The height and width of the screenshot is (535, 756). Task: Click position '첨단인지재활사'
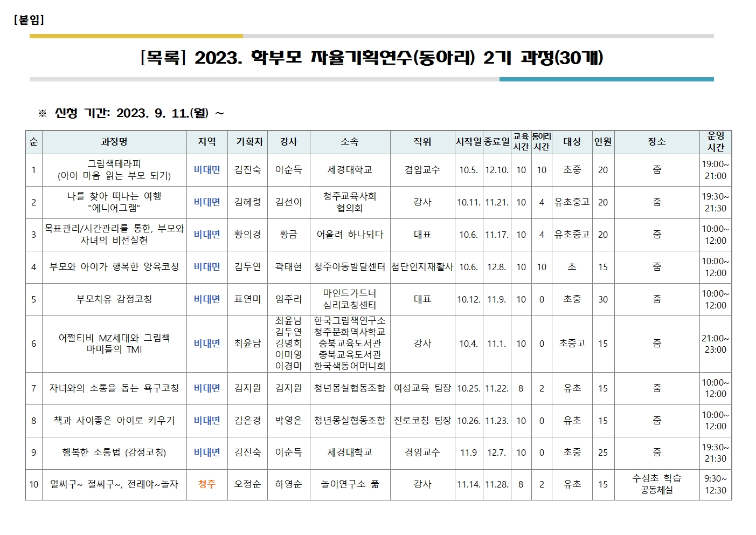(x=422, y=267)
